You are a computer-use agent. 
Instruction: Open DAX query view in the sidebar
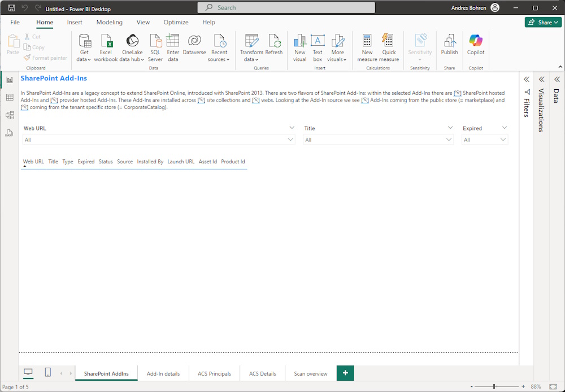pyautogui.click(x=10, y=133)
